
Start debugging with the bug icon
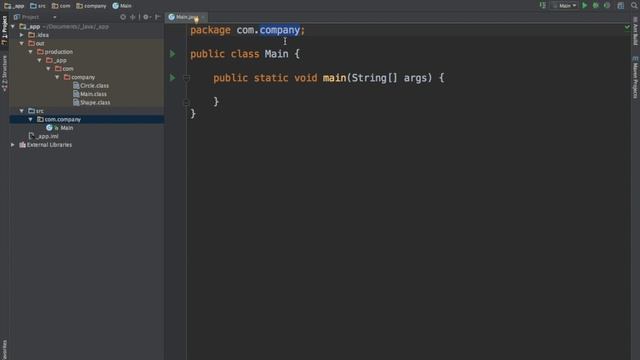596,5
